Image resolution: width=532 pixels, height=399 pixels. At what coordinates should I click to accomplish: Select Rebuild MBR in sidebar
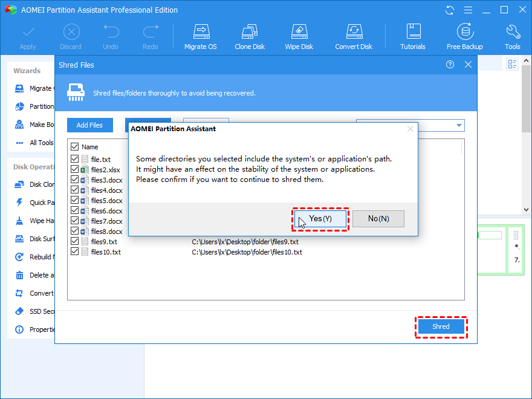(34, 257)
